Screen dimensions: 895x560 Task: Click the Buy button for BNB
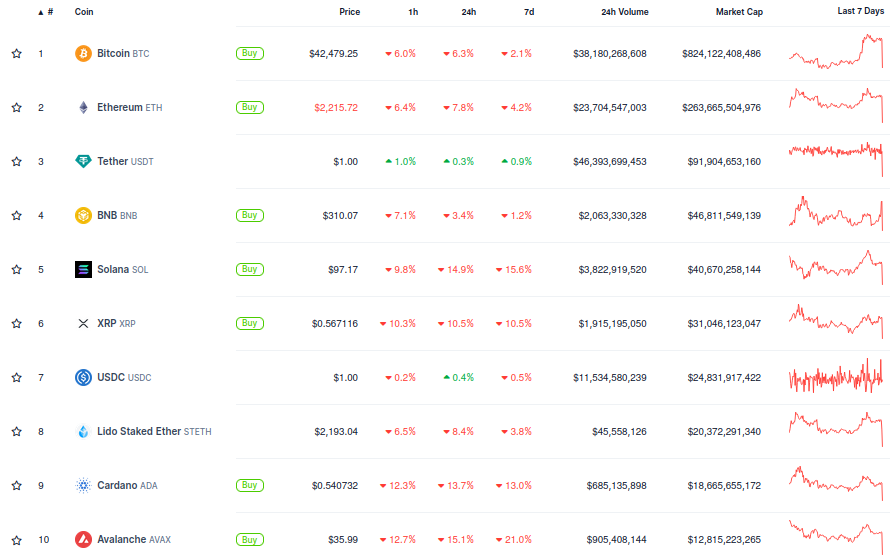[250, 215]
